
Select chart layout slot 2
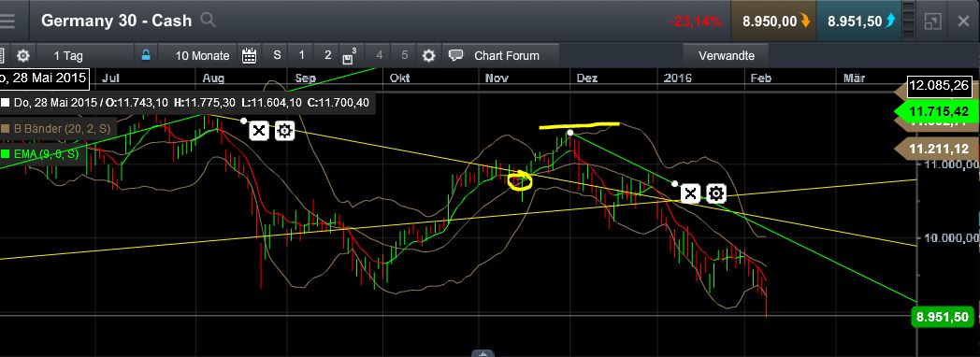pos(327,55)
